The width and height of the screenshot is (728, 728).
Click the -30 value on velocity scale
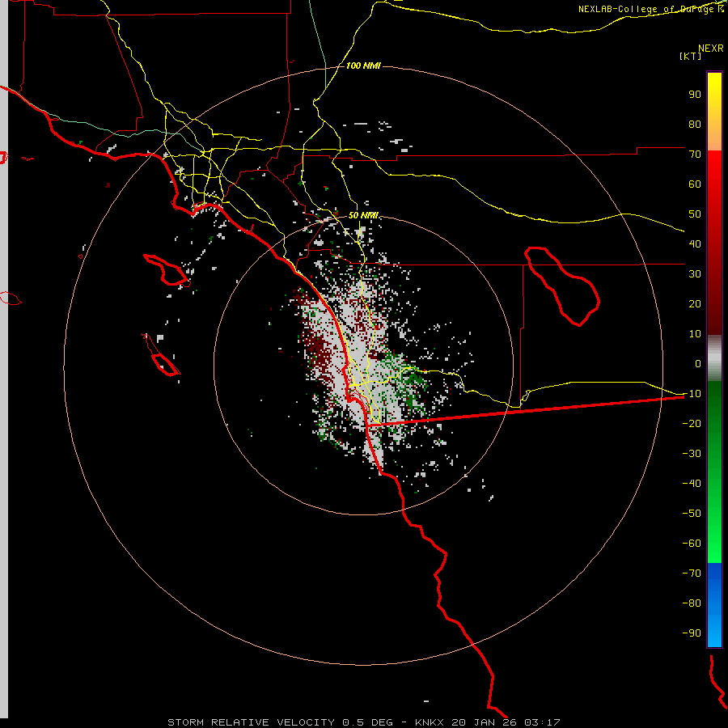click(692, 454)
